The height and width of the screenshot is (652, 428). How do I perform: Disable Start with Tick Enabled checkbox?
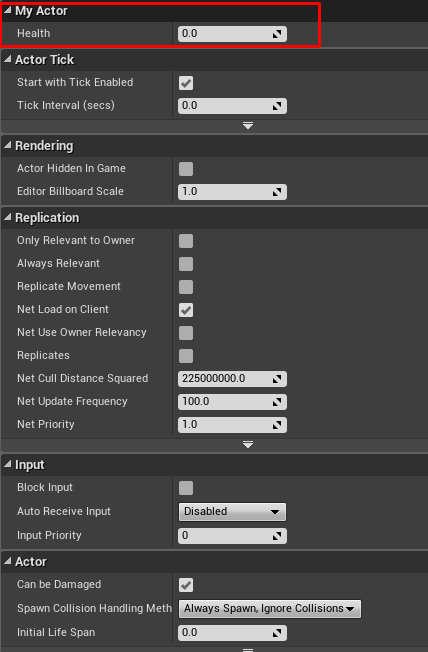186,83
